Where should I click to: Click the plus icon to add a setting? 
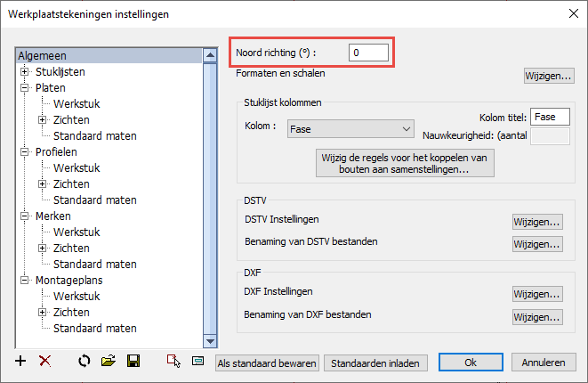coord(20,362)
